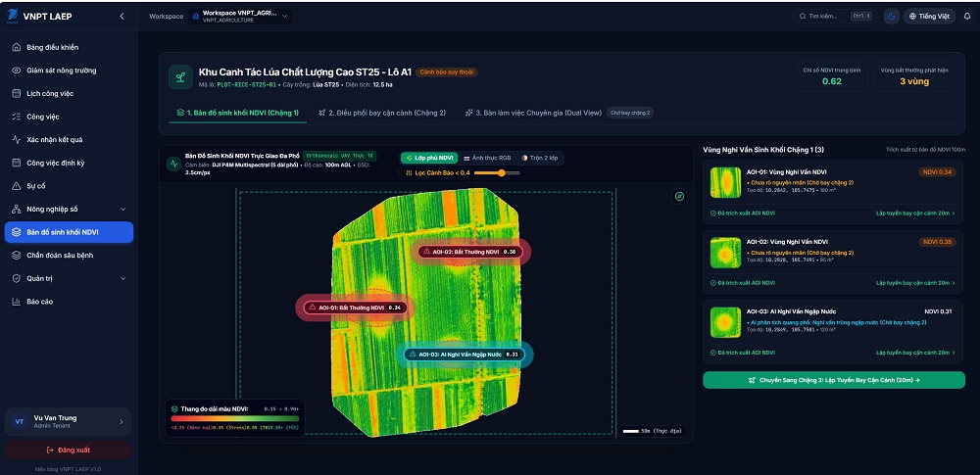Click the Cảnh báo suy thoái badge
This screenshot has height=475, width=980.
pos(446,71)
